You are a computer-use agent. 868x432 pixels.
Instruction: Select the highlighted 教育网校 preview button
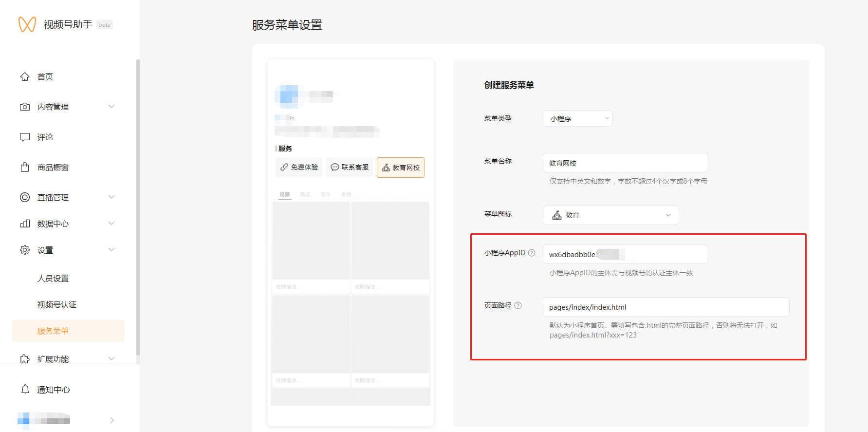point(401,168)
